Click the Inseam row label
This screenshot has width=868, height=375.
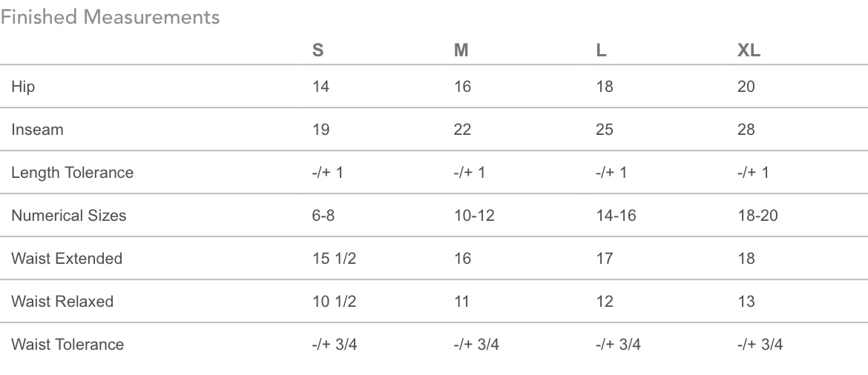tap(37, 130)
